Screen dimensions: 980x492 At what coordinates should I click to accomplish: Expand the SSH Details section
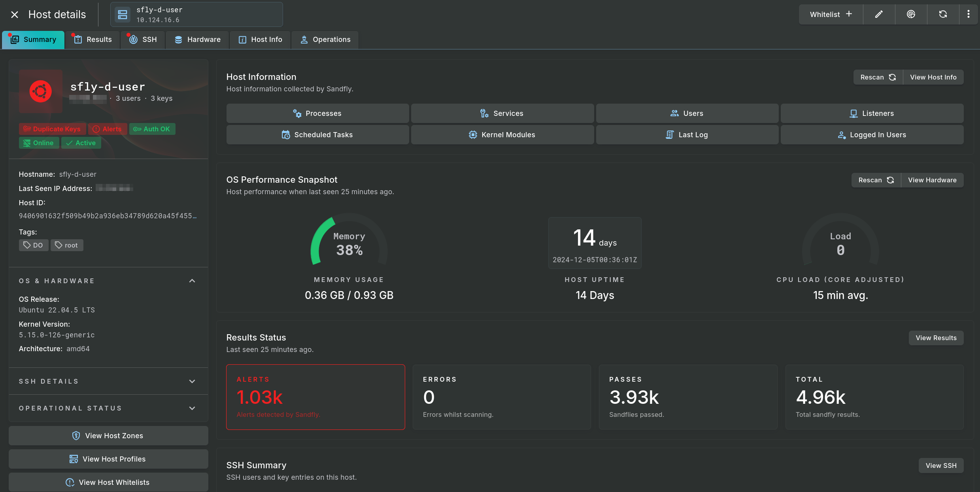coord(108,381)
